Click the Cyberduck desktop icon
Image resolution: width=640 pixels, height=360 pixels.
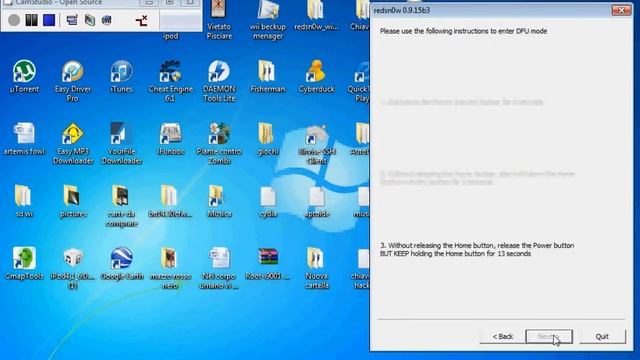(x=316, y=76)
